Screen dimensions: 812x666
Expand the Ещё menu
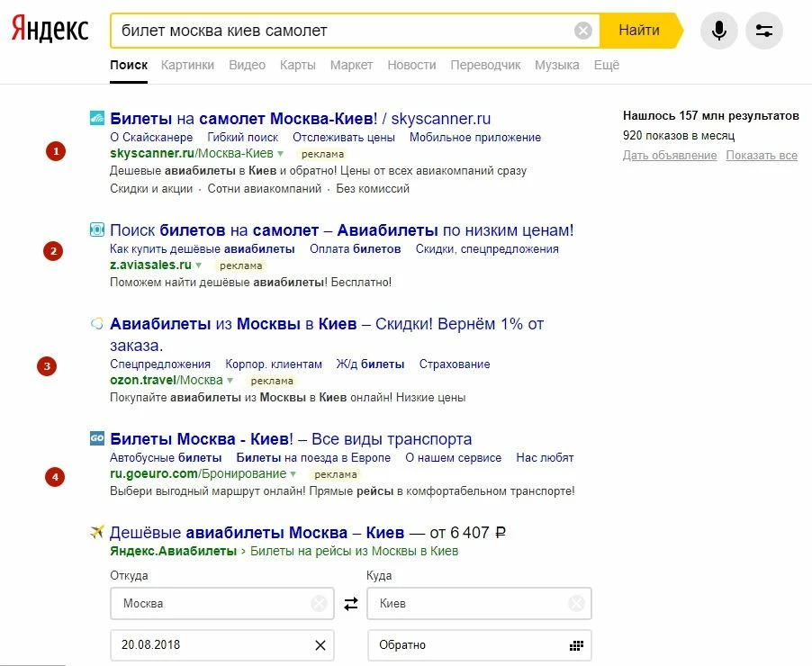point(607,66)
